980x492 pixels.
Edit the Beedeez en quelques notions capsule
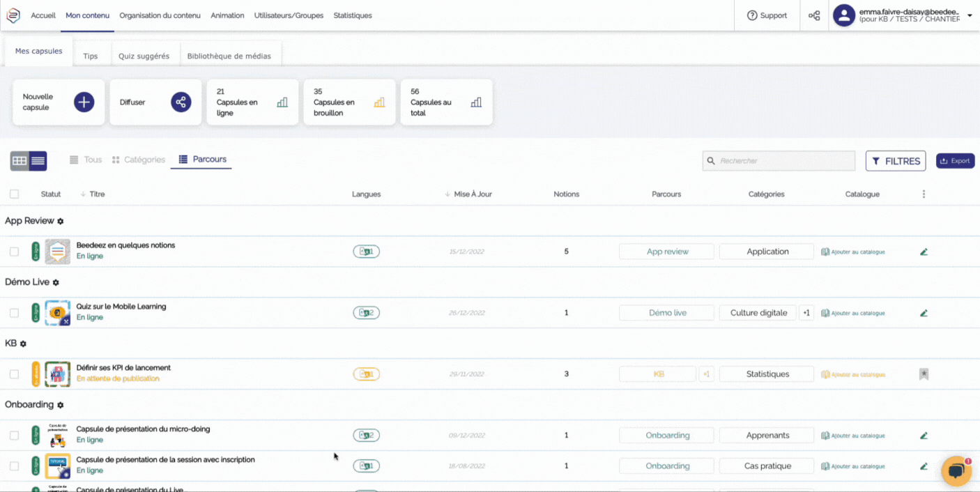tap(924, 252)
